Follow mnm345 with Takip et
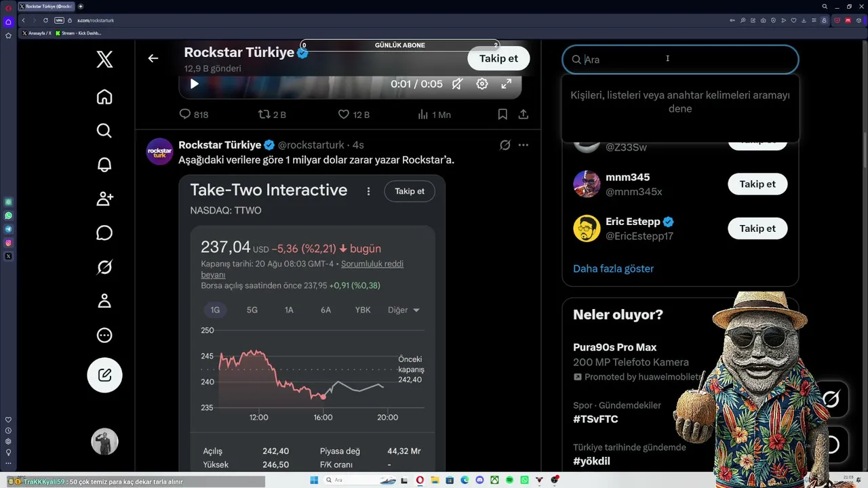868x488 pixels. point(757,184)
